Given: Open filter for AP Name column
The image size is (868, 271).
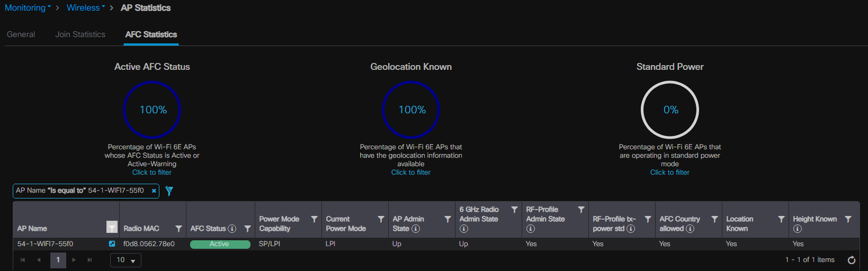Looking at the screenshot, I should tap(112, 227).
